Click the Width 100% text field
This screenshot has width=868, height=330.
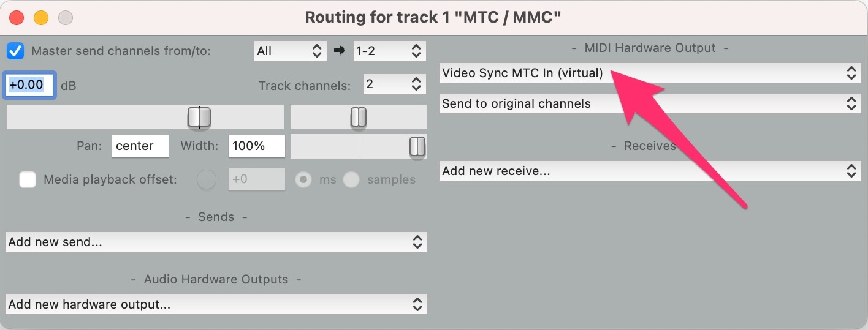point(257,146)
